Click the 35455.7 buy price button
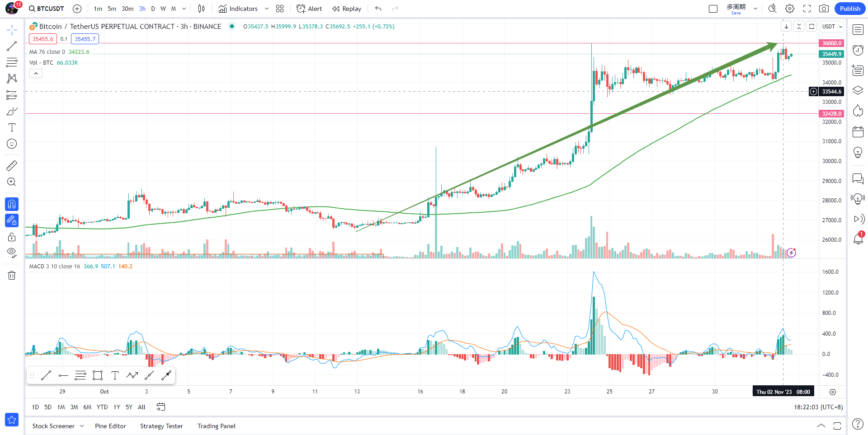 [x=85, y=39]
